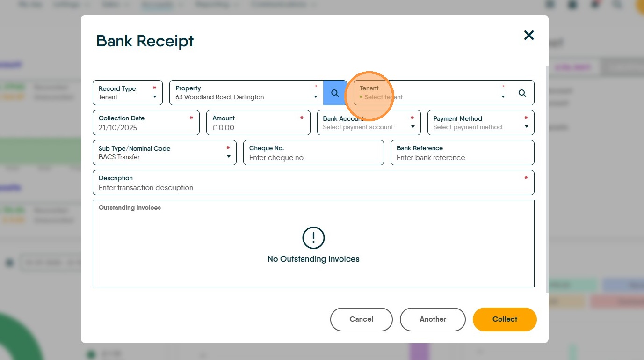Click the Another button
Screen dimensions: 644x360
tap(433, 319)
